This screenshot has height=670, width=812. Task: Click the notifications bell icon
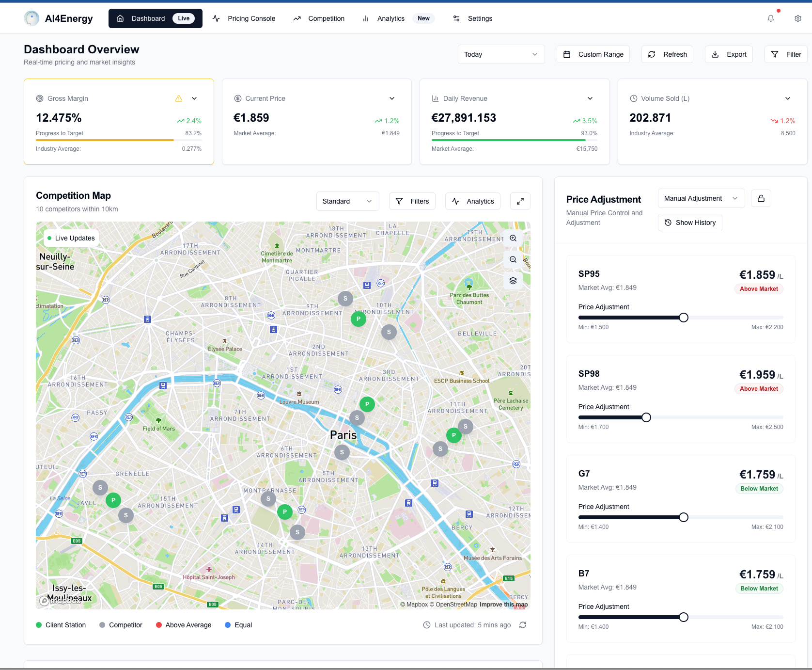click(770, 18)
